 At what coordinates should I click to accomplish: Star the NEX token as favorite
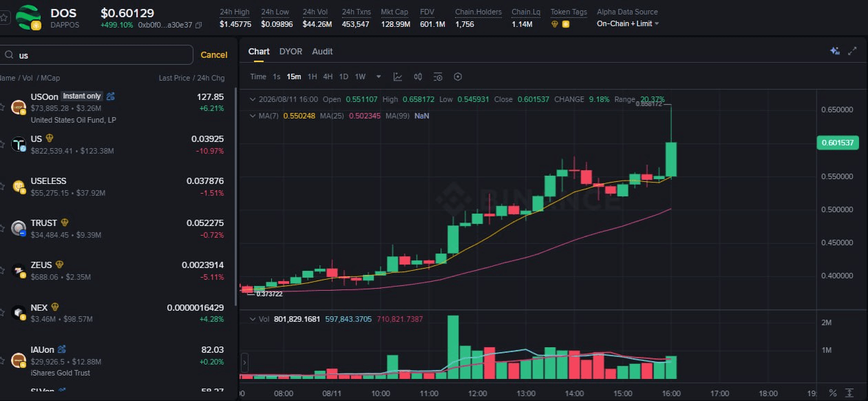[2, 313]
